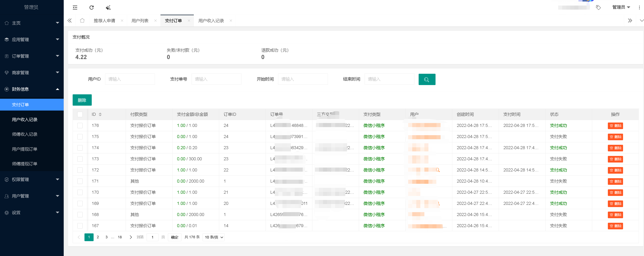Delete row with ID 167
The height and width of the screenshot is (256, 644).
(x=615, y=226)
